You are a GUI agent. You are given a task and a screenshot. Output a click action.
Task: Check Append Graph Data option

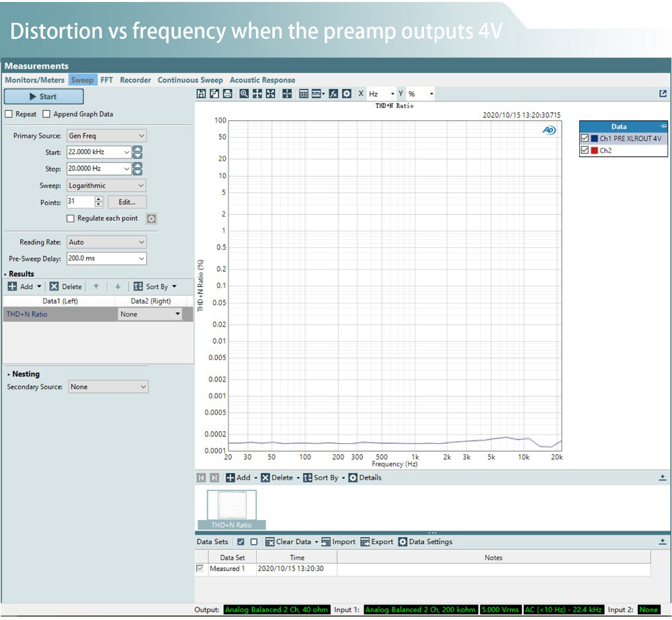(x=47, y=114)
